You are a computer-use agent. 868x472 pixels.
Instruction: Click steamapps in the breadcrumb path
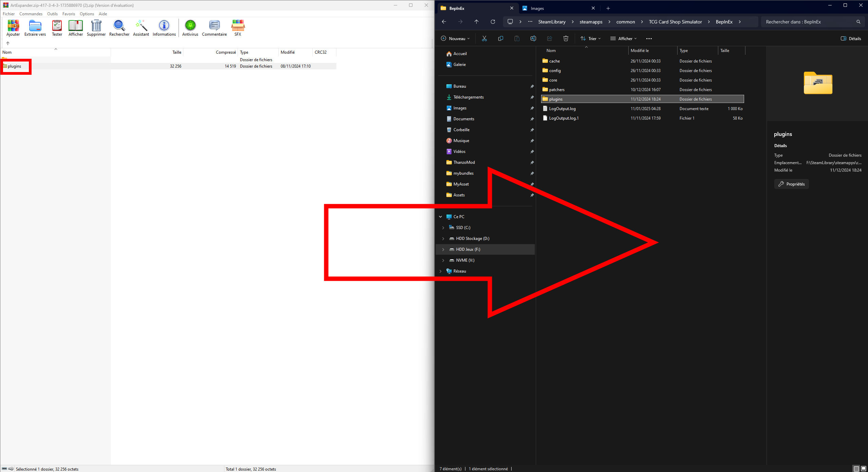coord(591,22)
